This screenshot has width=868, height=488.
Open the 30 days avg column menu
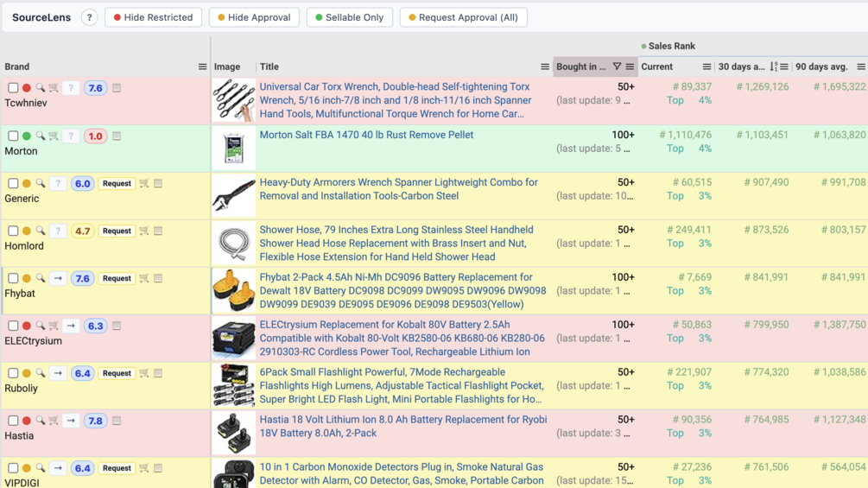784,67
